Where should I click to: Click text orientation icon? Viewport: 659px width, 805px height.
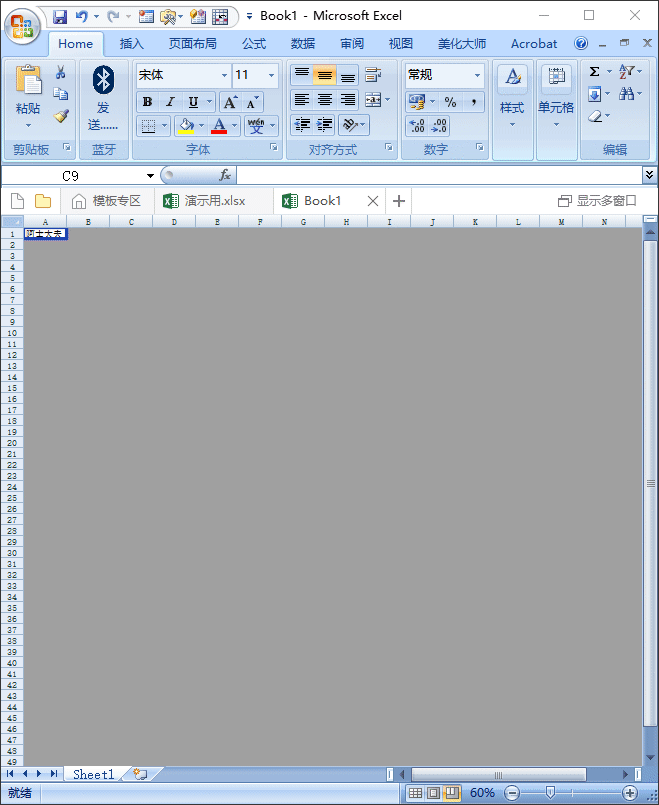(x=351, y=125)
